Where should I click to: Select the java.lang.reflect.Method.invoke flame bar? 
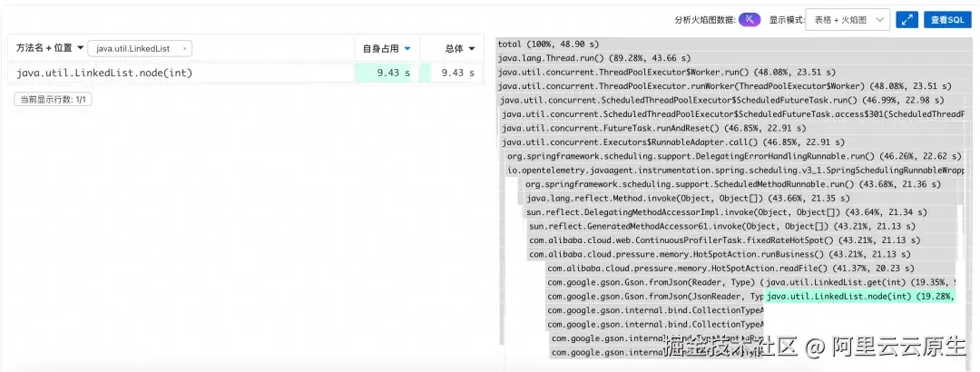point(740,198)
